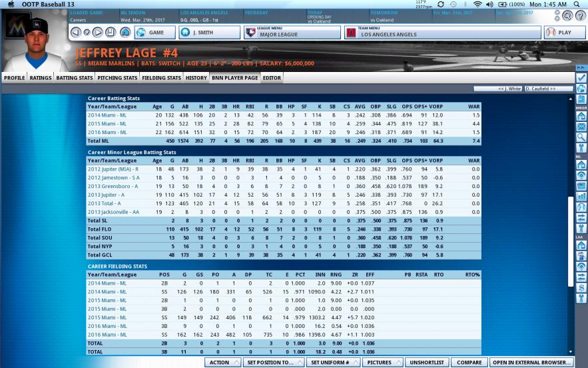The image size is (588, 368).
Task: Open the help question mark icon
Action: 580,15
